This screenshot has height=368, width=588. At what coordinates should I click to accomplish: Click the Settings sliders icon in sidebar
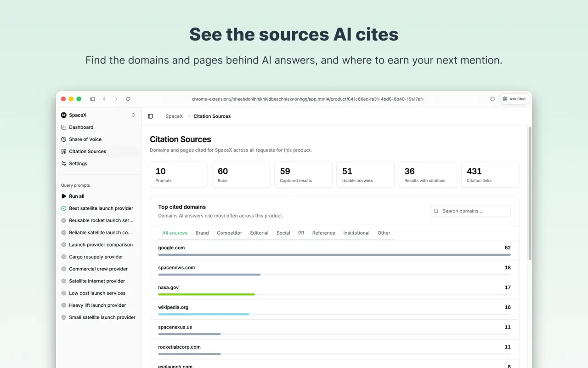(x=64, y=164)
